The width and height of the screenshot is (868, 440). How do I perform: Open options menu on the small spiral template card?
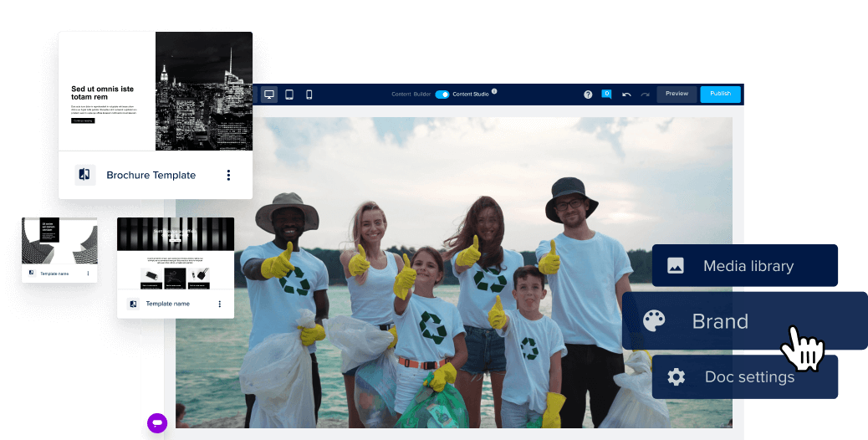(x=88, y=273)
